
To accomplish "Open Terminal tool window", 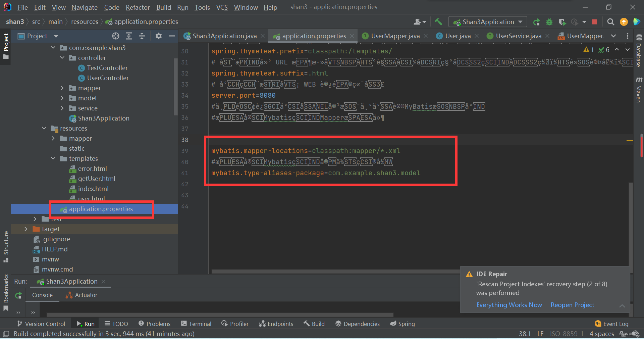I will [x=196, y=324].
